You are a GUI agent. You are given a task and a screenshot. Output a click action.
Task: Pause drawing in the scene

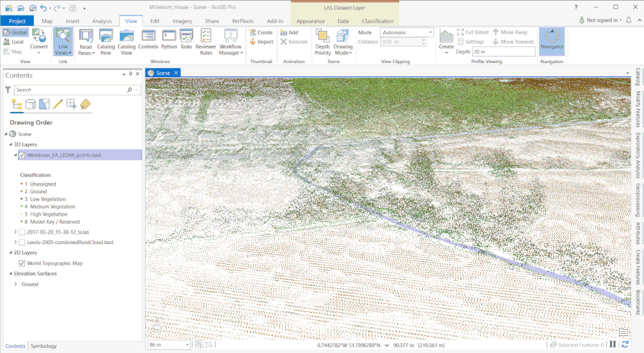pyautogui.click(x=613, y=345)
